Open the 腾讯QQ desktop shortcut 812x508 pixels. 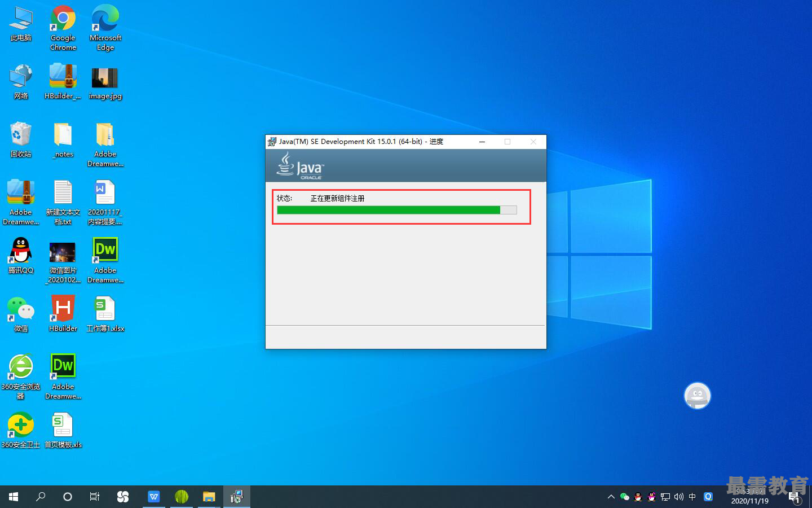pyautogui.click(x=21, y=256)
